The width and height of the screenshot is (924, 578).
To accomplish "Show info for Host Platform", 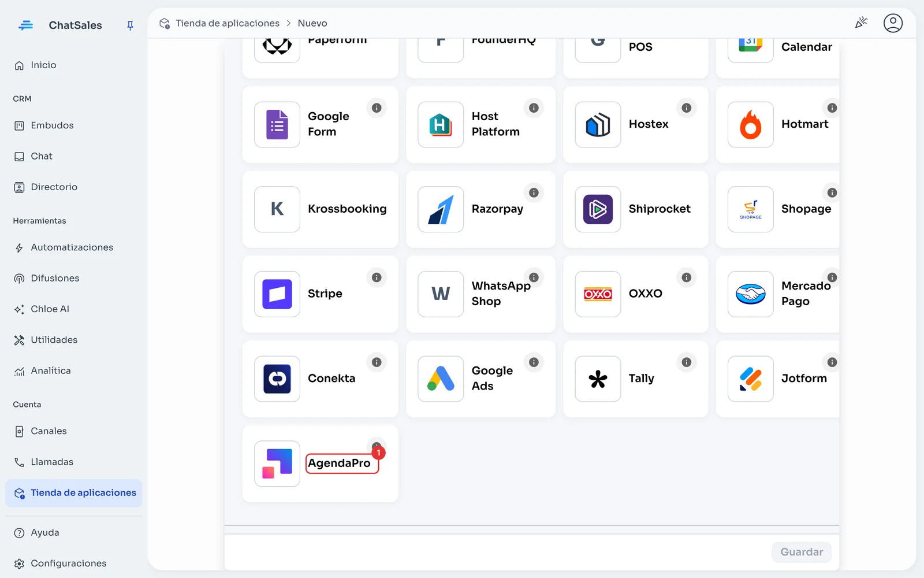I will tap(534, 108).
